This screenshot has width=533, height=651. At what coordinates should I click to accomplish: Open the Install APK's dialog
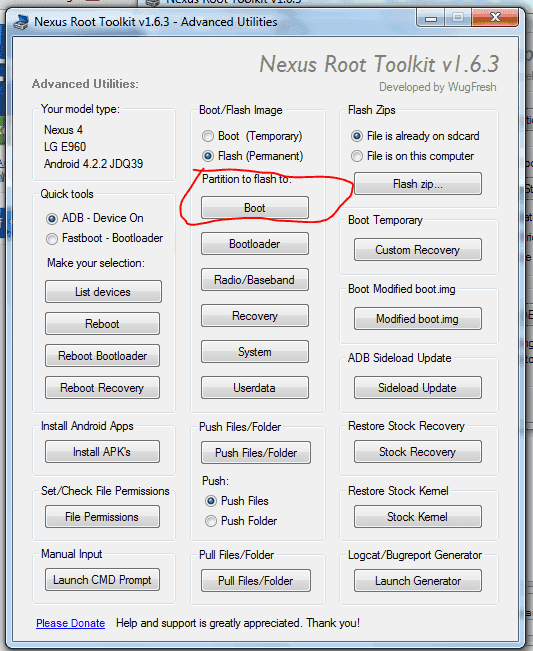pos(102,452)
